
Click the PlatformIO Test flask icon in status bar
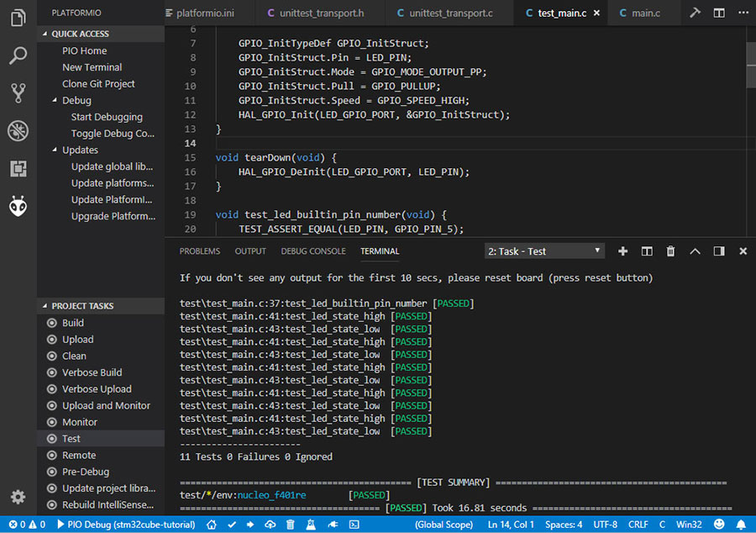[x=310, y=525]
